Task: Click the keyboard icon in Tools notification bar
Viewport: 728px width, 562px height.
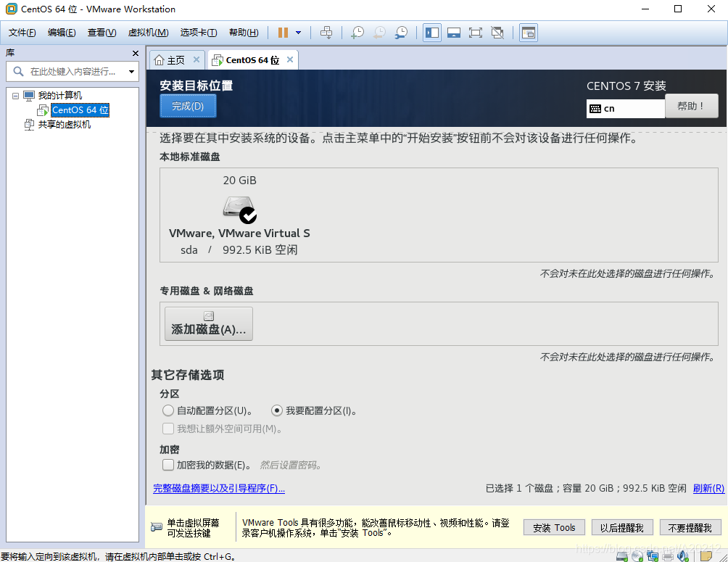Action: coord(157,527)
